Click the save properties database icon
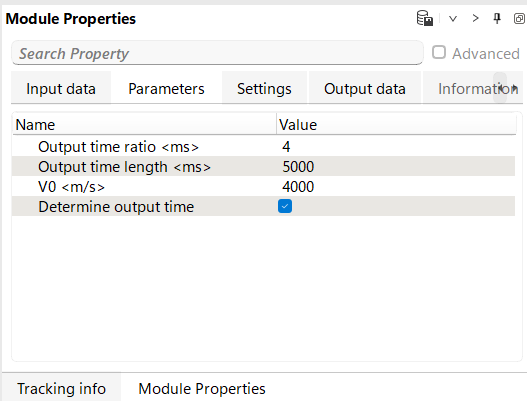The image size is (527, 401). pos(425,18)
